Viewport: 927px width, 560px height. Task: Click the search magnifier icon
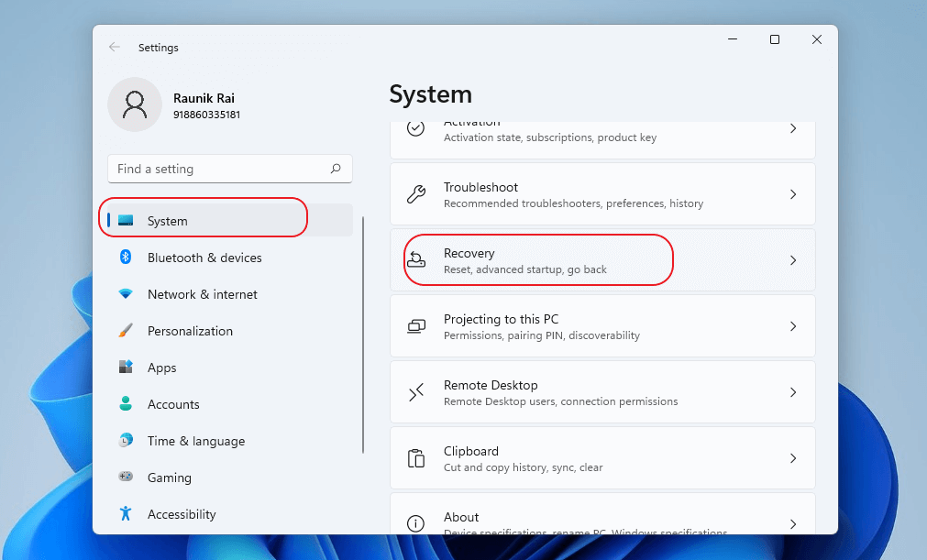click(336, 169)
